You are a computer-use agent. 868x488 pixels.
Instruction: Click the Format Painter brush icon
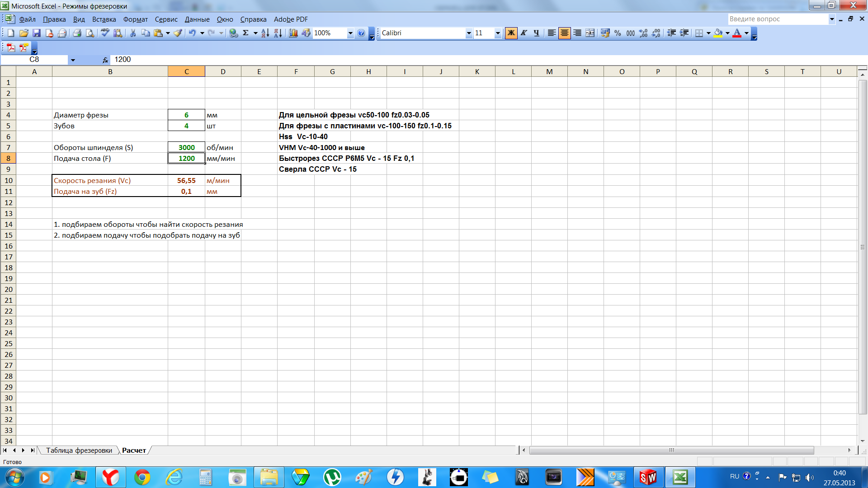tap(178, 33)
